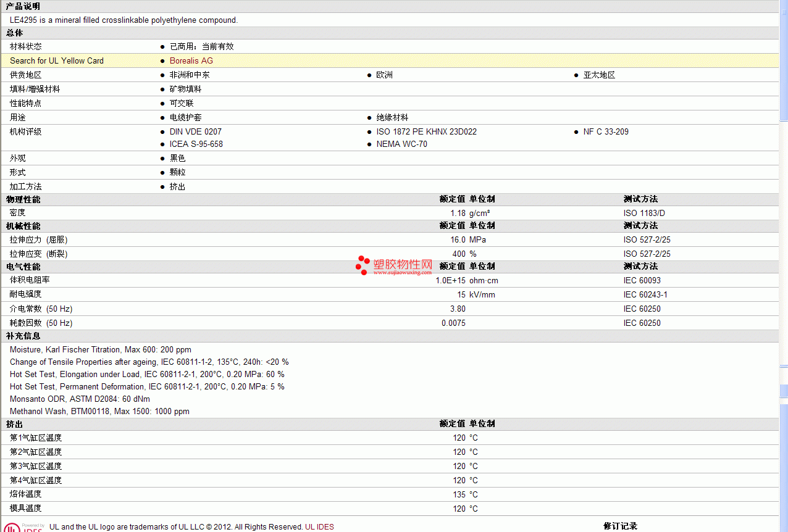Select the 绝缘材料 usage entry
The width and height of the screenshot is (788, 532).
click(393, 117)
